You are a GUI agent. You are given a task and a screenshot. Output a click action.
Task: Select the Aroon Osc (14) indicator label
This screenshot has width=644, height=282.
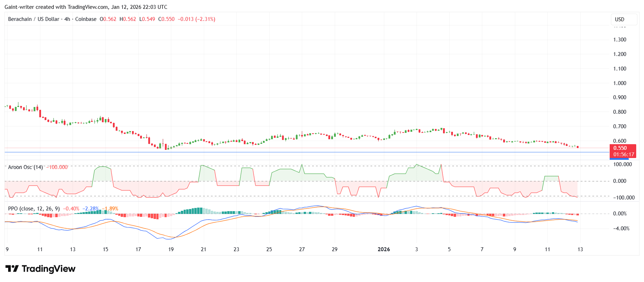pyautogui.click(x=25, y=167)
